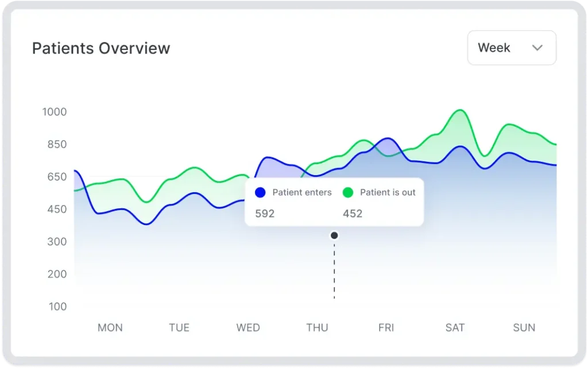Image resolution: width=588 pixels, height=368 pixels.
Task: Click the dashed vertical marker line
Action: 334,270
